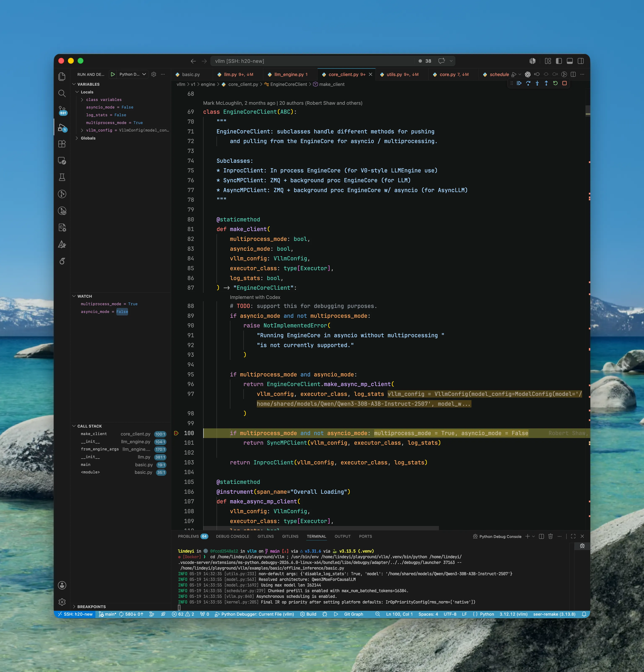Open Manage gear in activity bar
Image resolution: width=644 pixels, height=672 pixels.
click(62, 602)
